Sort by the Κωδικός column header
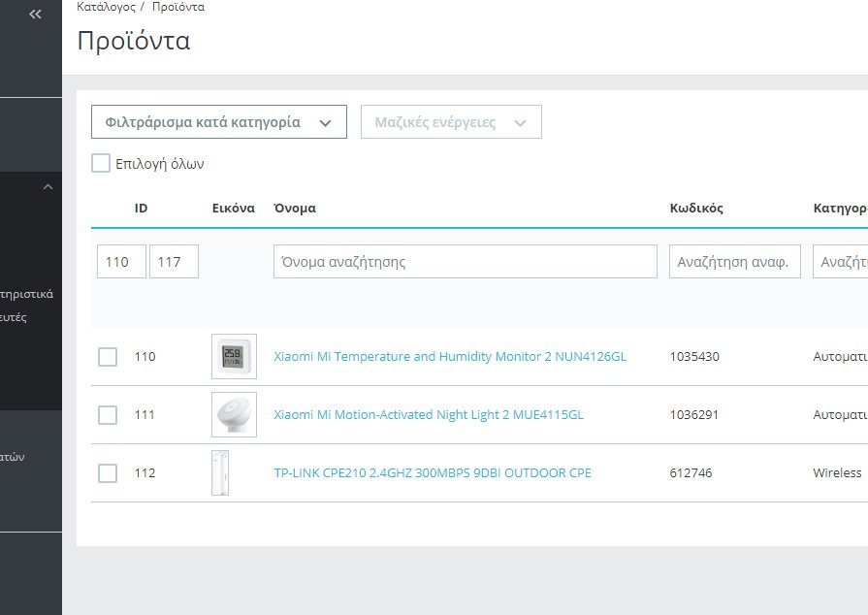The height and width of the screenshot is (615, 868). click(696, 209)
